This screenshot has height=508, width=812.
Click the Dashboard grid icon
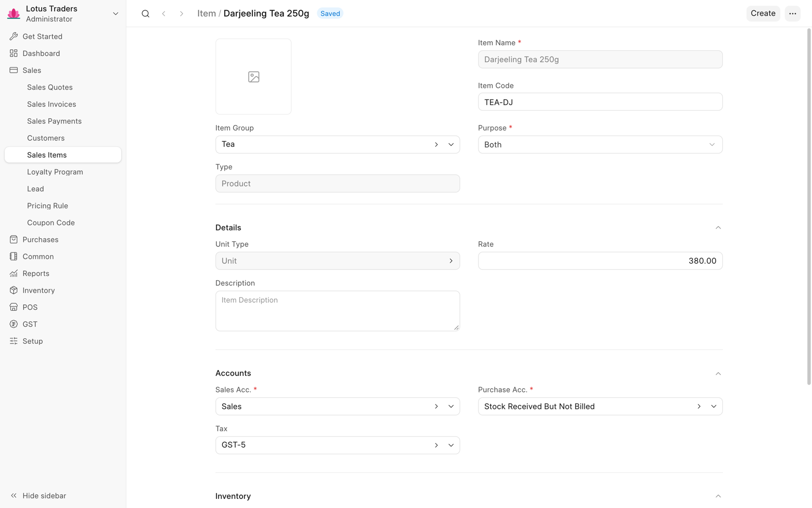(x=14, y=53)
